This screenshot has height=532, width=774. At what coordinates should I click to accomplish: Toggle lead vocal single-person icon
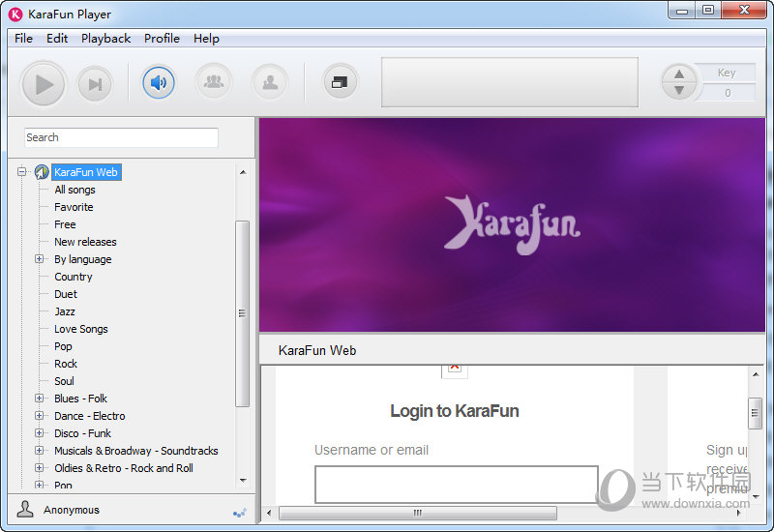coord(270,81)
